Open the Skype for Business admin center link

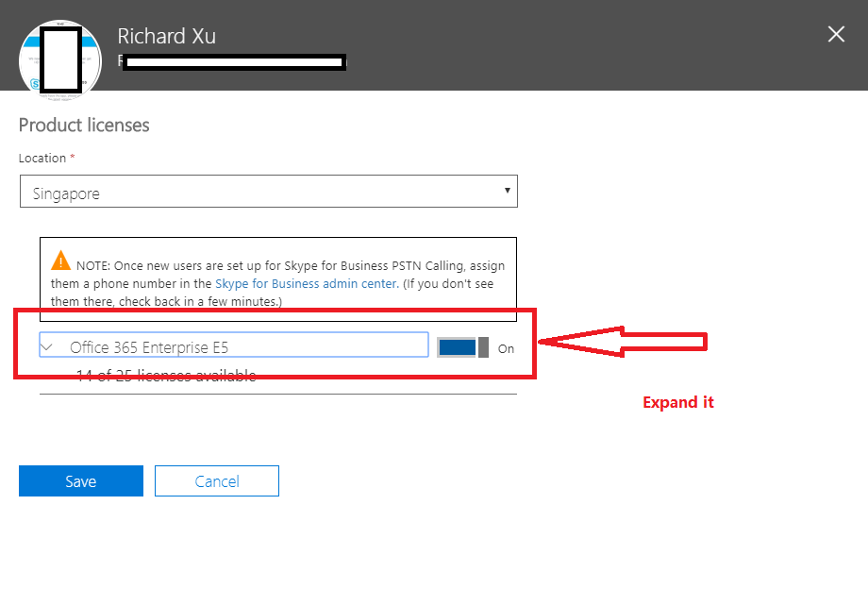tap(307, 283)
